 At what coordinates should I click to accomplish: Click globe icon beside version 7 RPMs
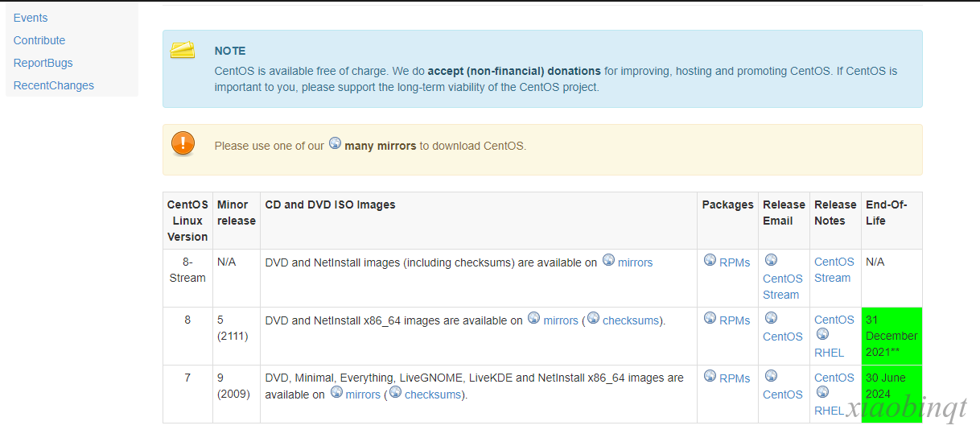pos(710,376)
